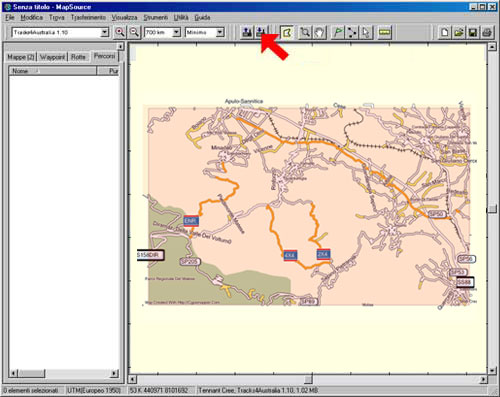This screenshot has height=397, width=500.
Task: Open the Trasferimento menu
Action: (x=88, y=17)
